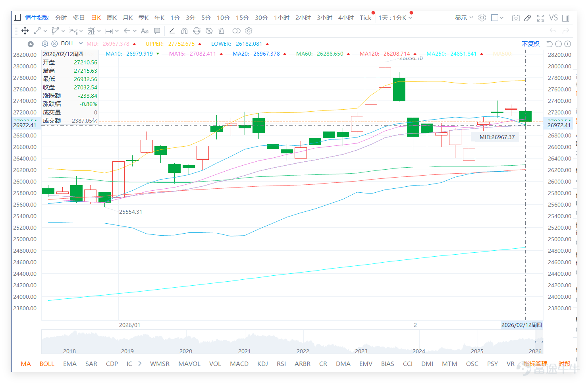Viewport: 588px width, 383px height.
Task: Expand measurement tool options chevron
Action: click(x=99, y=31)
